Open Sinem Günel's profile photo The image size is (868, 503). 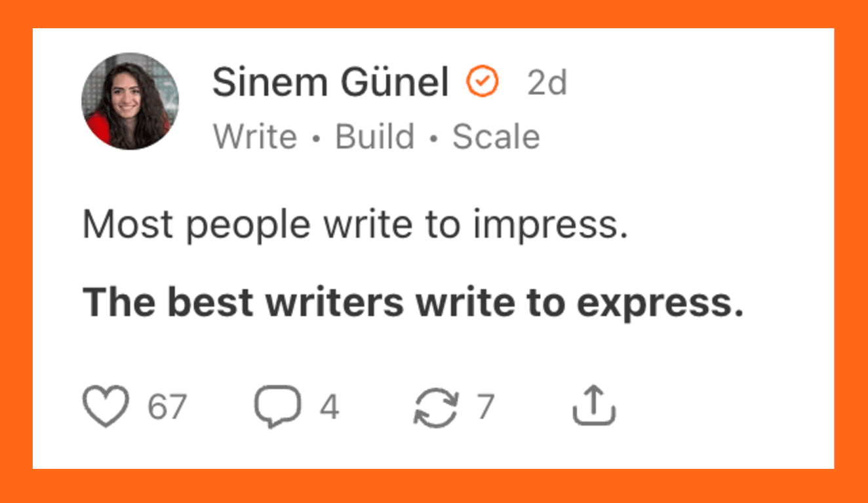pos(130,102)
